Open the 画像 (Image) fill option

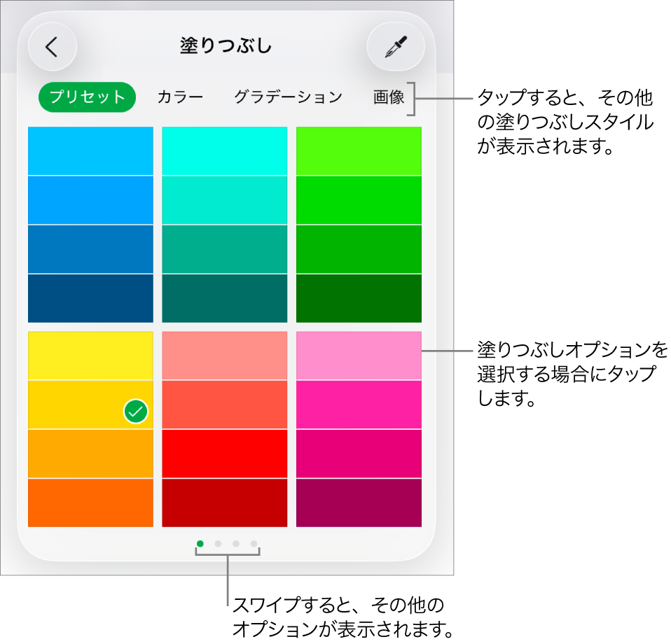(389, 97)
